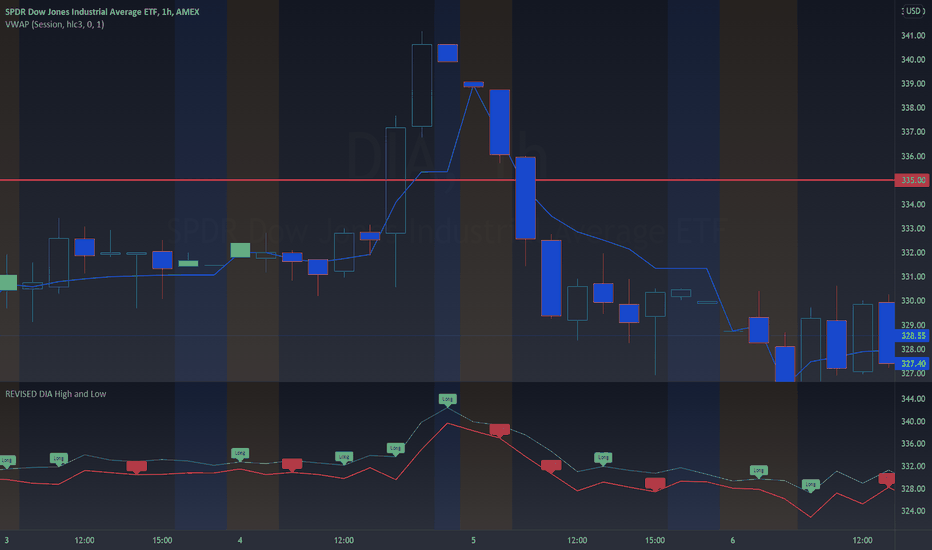Open the REVISED DIA High and Low indicator label
The height and width of the screenshot is (550, 932).
[56, 394]
